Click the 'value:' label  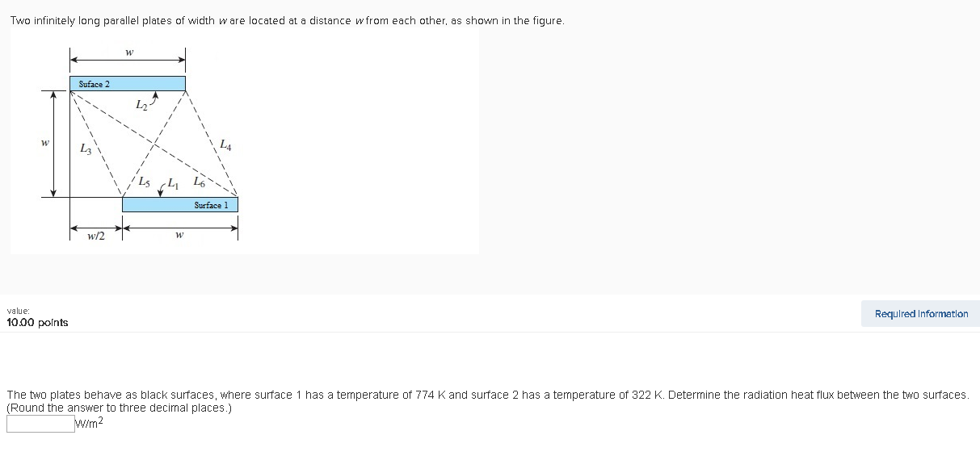point(19,311)
